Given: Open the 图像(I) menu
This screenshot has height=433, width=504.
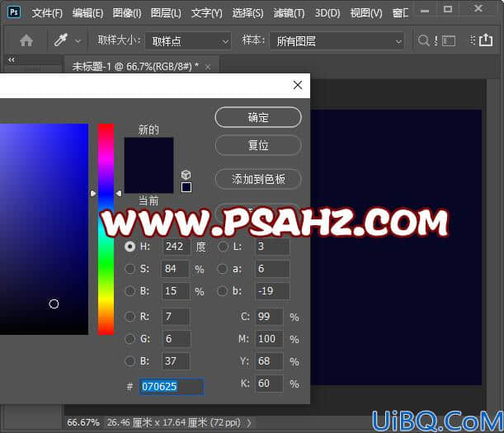Looking at the screenshot, I should [127, 13].
